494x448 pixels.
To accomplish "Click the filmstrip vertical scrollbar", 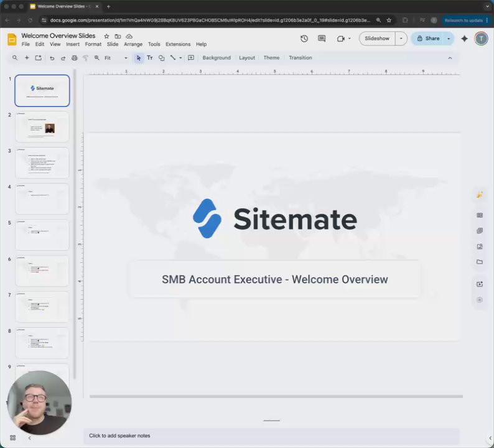I will point(75,223).
